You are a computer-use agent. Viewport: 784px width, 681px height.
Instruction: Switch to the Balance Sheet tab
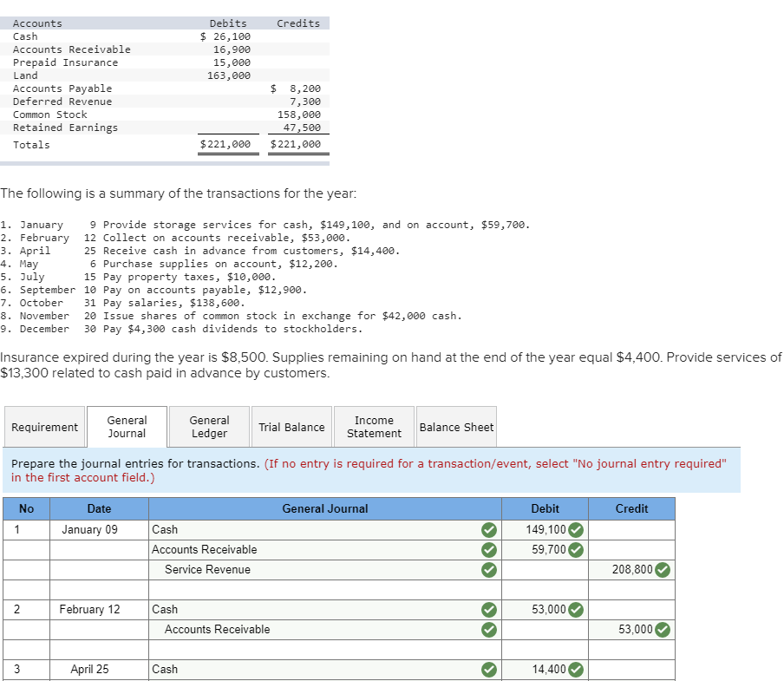click(x=456, y=426)
